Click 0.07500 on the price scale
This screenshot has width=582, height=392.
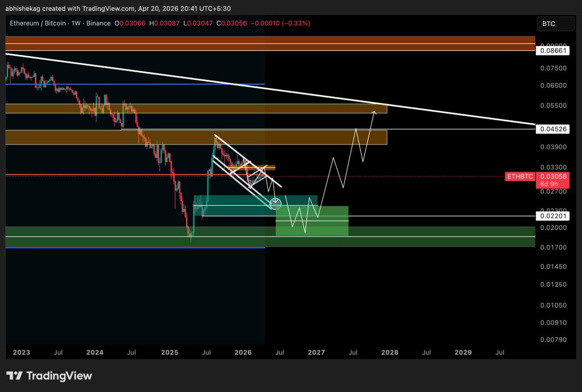tap(554, 68)
